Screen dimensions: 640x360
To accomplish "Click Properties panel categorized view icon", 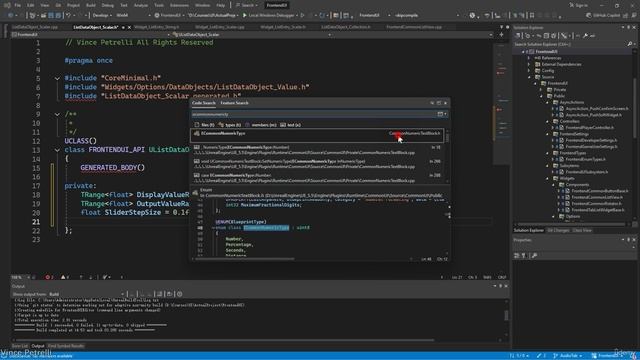I will point(517,256).
